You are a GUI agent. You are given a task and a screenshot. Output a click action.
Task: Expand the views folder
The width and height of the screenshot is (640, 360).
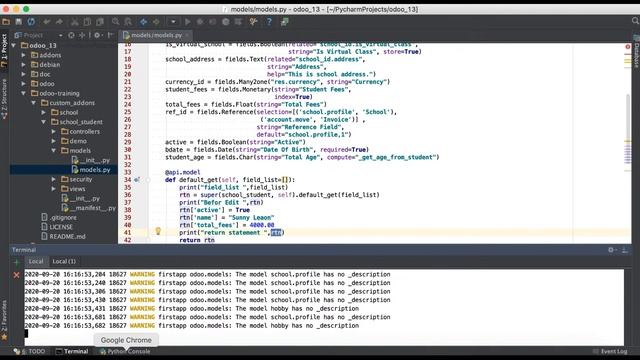tap(54, 189)
